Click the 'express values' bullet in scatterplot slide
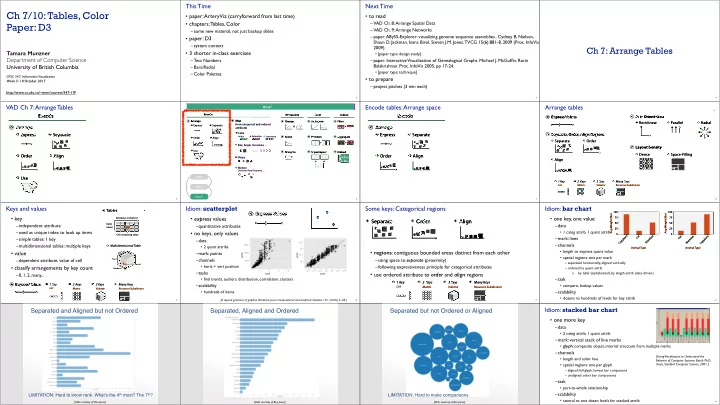This screenshot has height=405, width=720. point(208,219)
